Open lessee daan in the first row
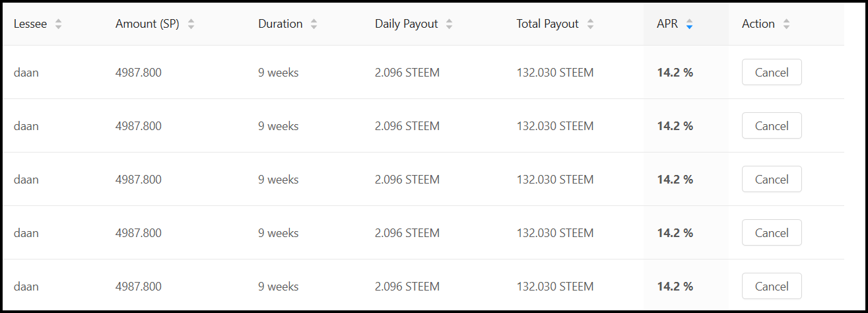This screenshot has height=313, width=868. [26, 73]
